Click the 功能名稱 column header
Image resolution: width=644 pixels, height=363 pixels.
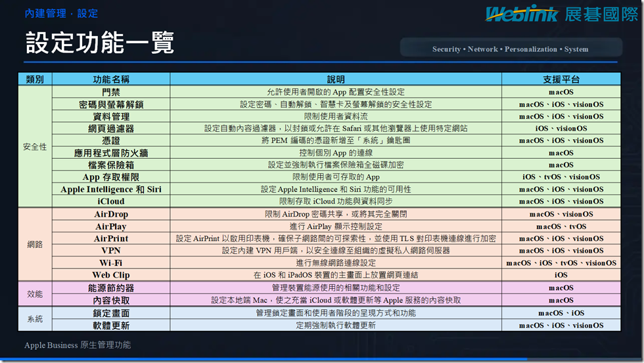(x=111, y=79)
